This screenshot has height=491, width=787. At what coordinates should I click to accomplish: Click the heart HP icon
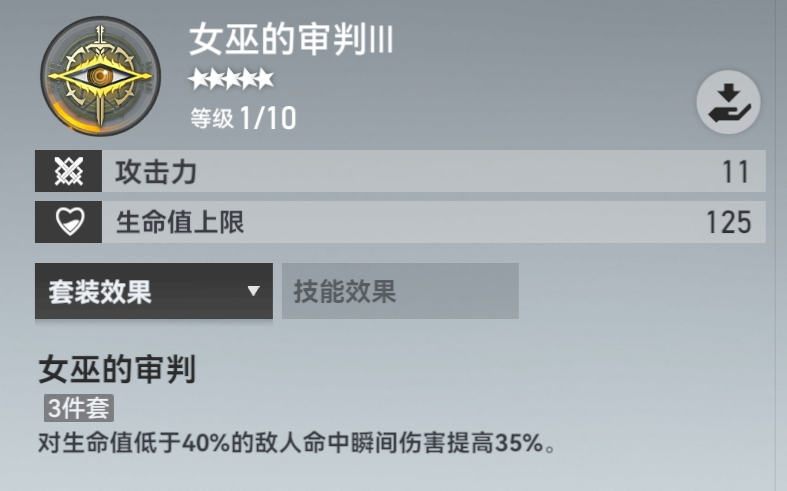coord(68,222)
